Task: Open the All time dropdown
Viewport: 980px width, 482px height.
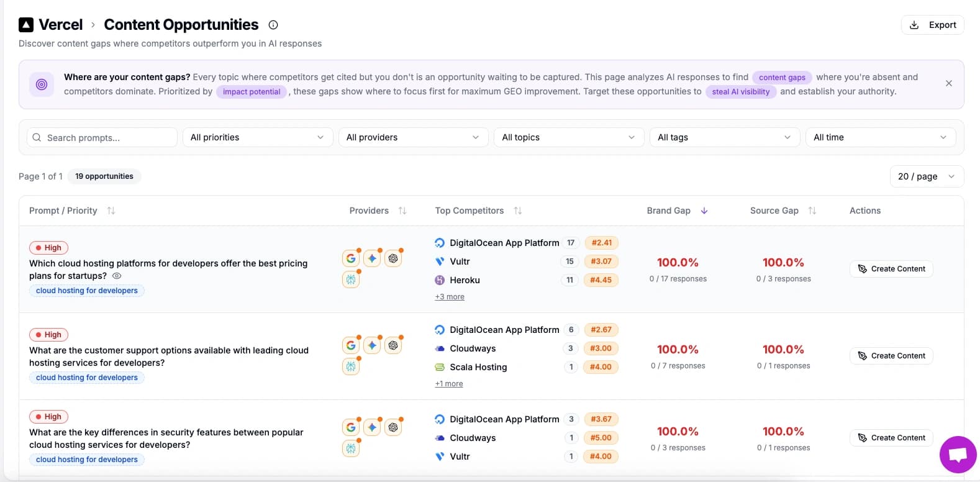Action: [x=881, y=137]
